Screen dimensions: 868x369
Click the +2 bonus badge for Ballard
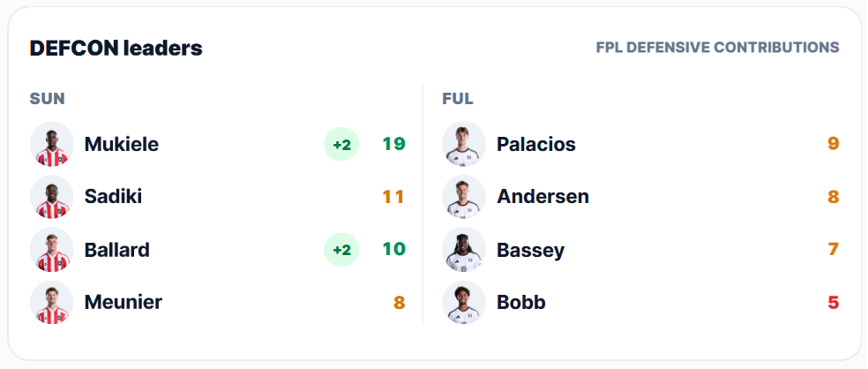pyautogui.click(x=341, y=249)
